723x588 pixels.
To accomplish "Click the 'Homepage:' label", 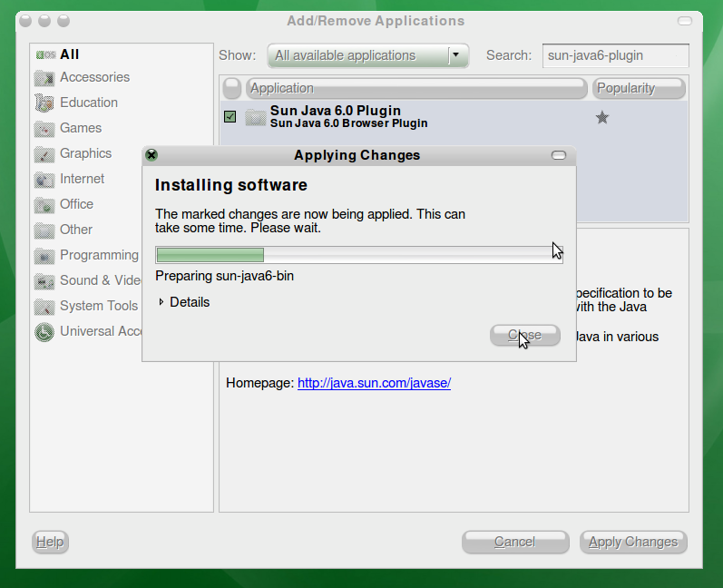I will [x=259, y=383].
